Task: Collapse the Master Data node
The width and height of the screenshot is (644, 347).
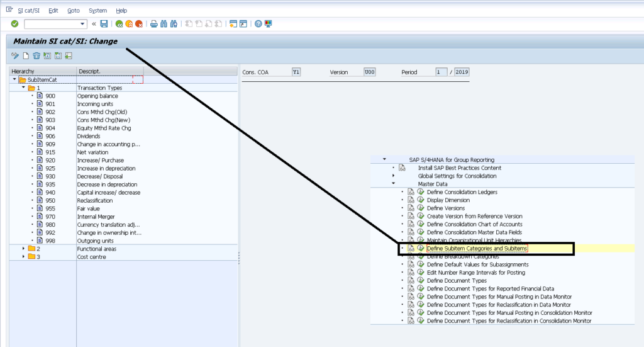Action: point(394,183)
